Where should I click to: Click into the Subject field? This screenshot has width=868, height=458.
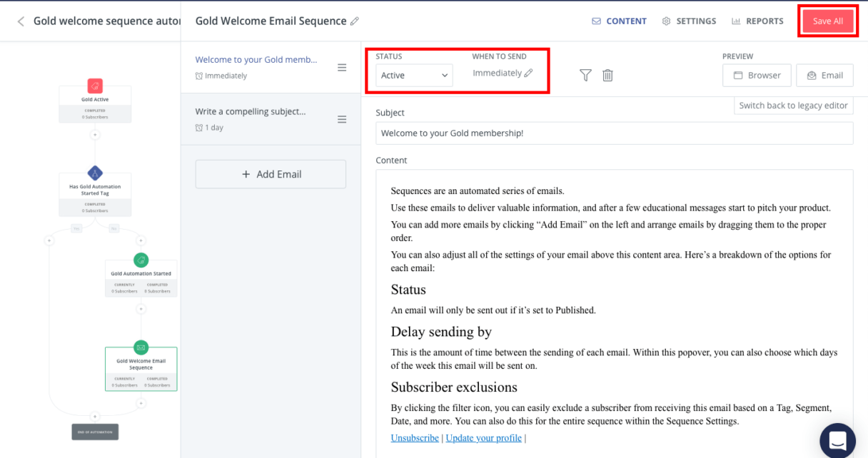pos(615,133)
